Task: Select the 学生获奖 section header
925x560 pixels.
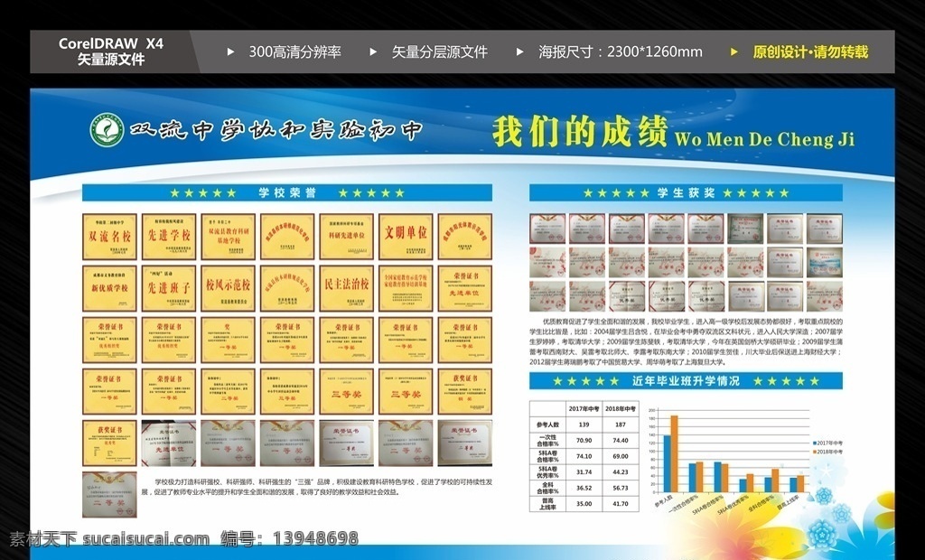Action: (686, 193)
